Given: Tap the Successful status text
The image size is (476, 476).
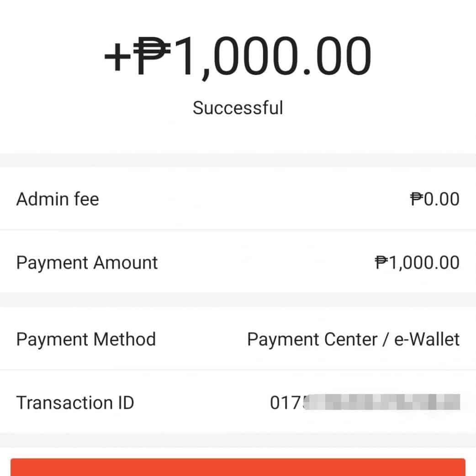Looking at the screenshot, I should pyautogui.click(x=238, y=108).
